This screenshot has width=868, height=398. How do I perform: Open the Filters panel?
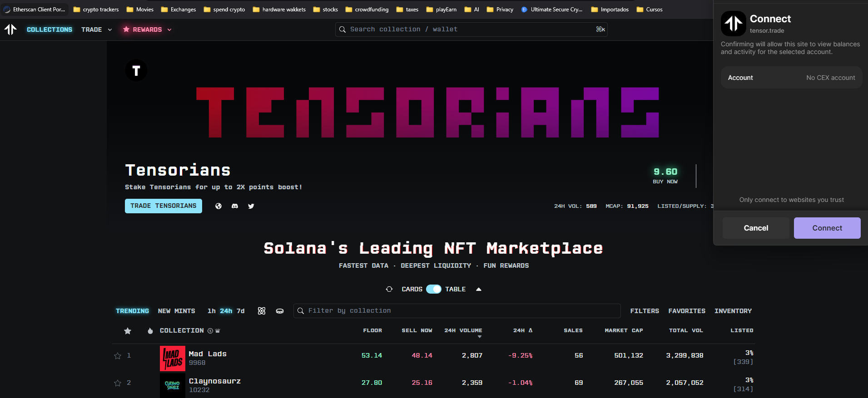pyautogui.click(x=645, y=311)
